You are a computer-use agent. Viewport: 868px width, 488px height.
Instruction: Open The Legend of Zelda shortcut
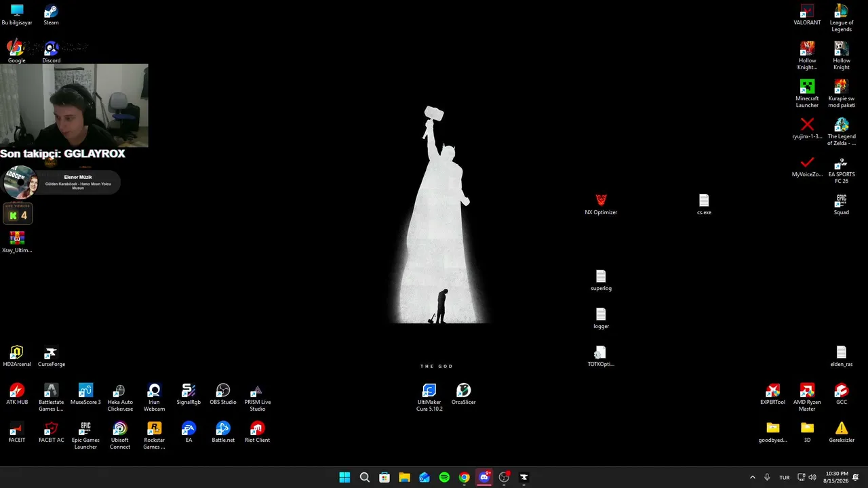point(842,132)
